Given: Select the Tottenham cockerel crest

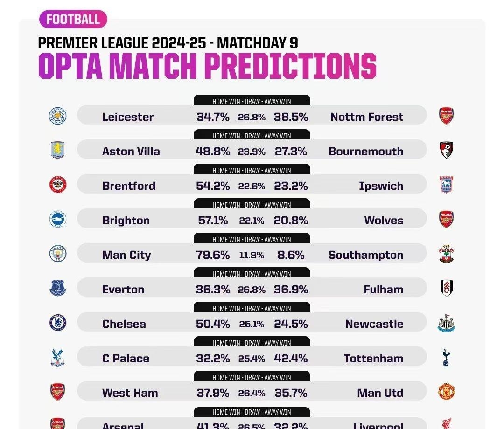Looking at the screenshot, I should click(x=447, y=357).
